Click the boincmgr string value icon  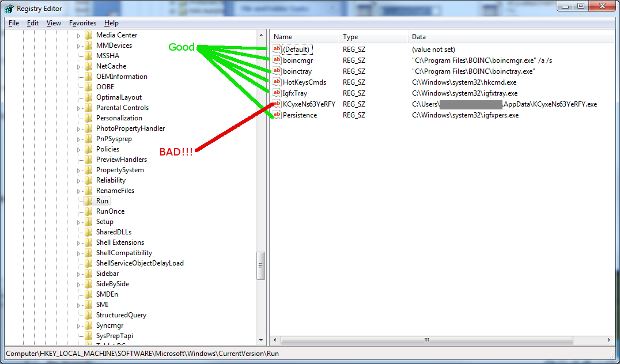point(277,60)
